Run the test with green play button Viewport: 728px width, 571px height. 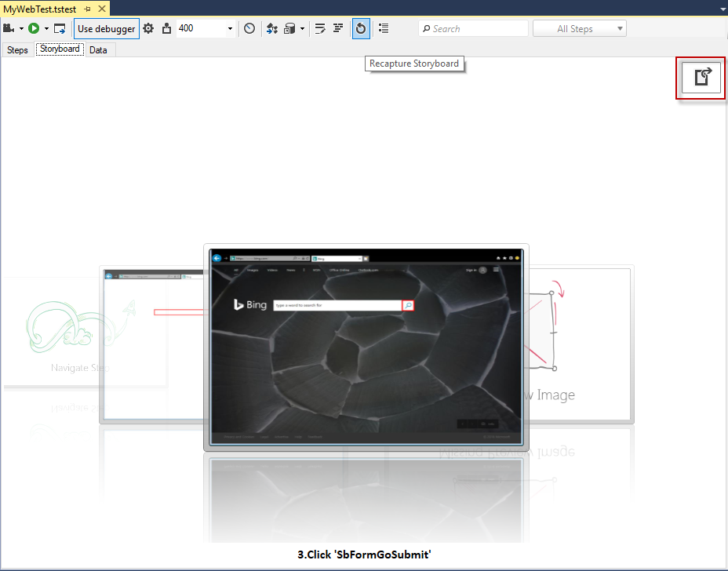coord(34,29)
